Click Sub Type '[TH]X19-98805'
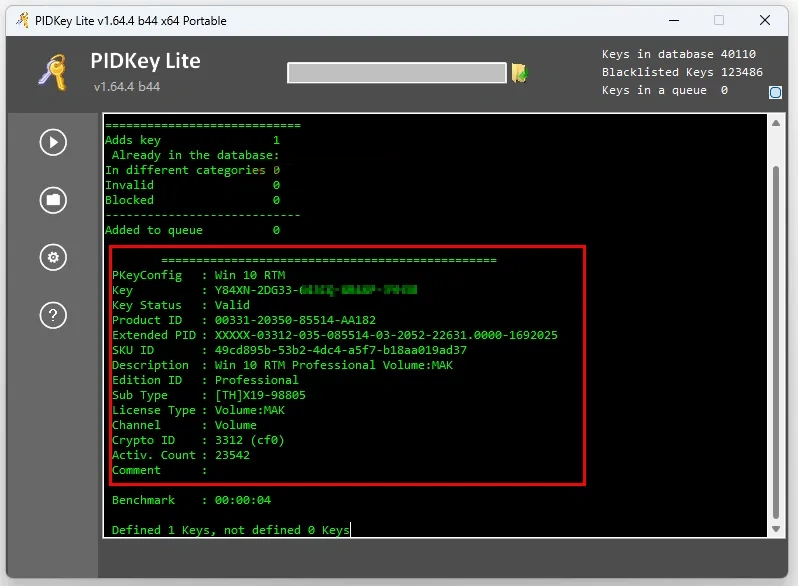 pos(260,396)
